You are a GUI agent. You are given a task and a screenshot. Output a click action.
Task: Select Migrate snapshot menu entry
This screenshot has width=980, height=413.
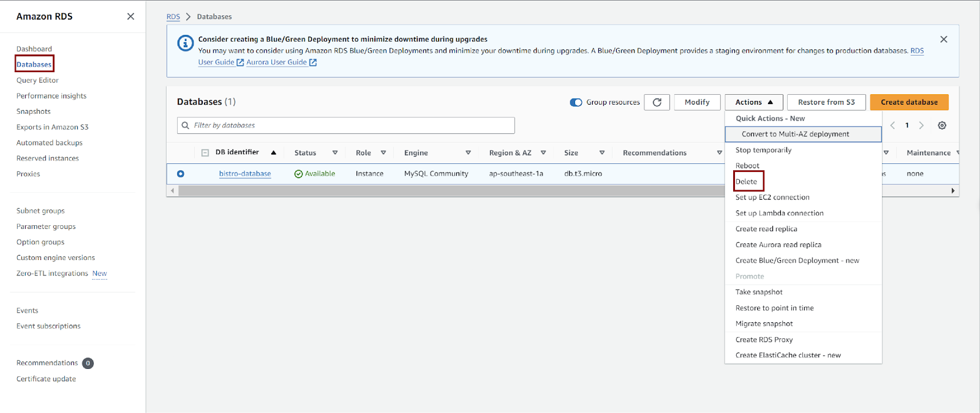point(764,324)
